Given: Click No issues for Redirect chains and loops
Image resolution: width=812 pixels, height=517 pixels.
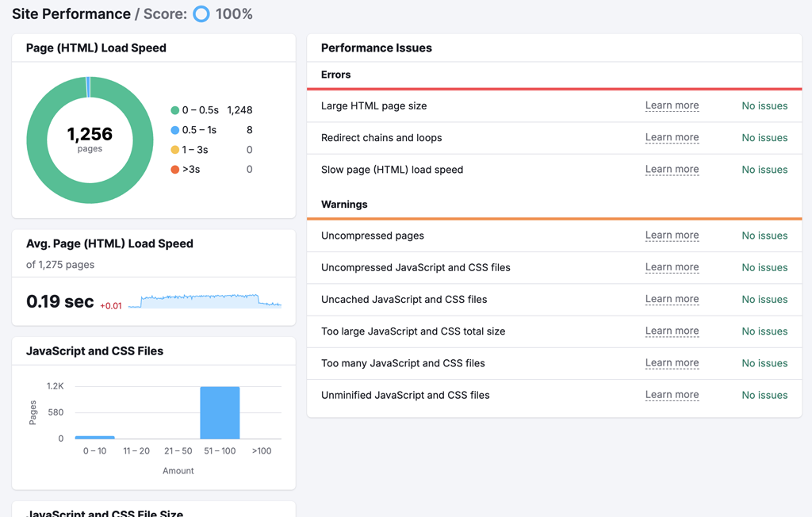Looking at the screenshot, I should 764,138.
